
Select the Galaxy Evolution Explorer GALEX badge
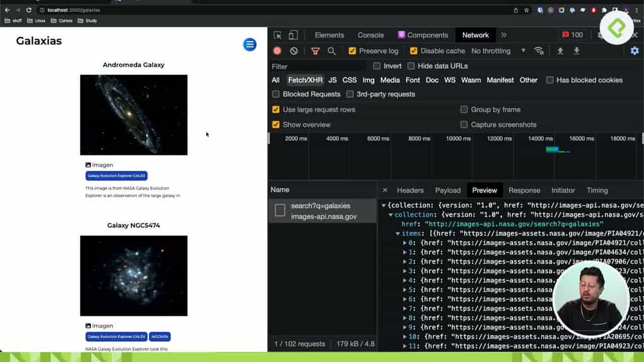(116, 176)
